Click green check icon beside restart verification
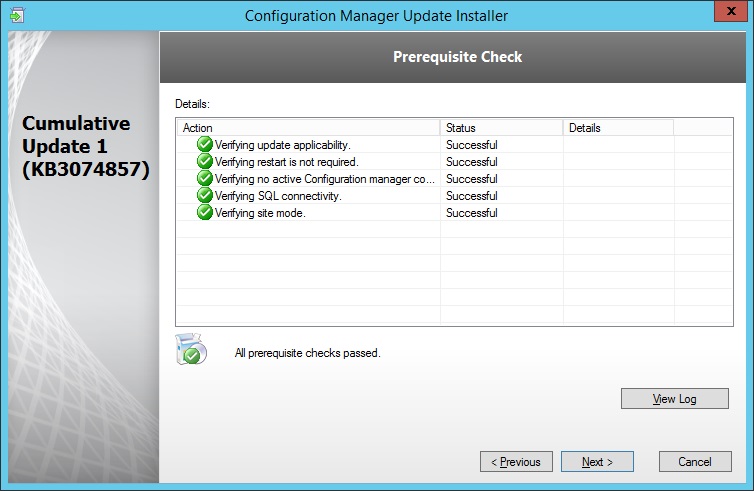The width and height of the screenshot is (754, 491). 205,162
